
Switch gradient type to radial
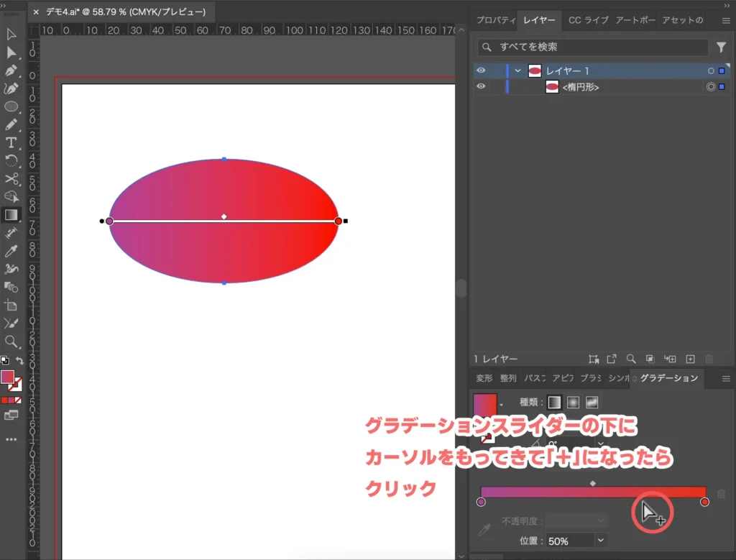(573, 402)
